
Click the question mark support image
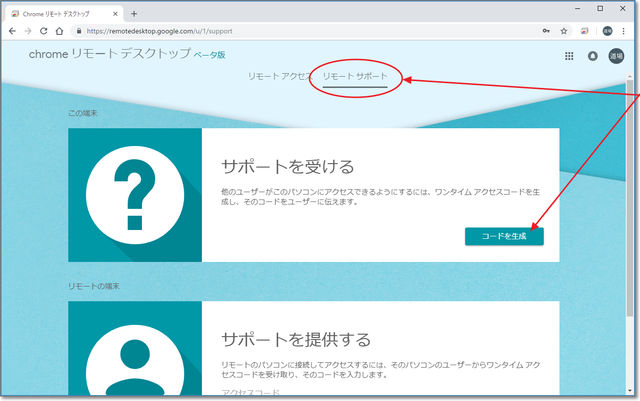tap(135, 195)
